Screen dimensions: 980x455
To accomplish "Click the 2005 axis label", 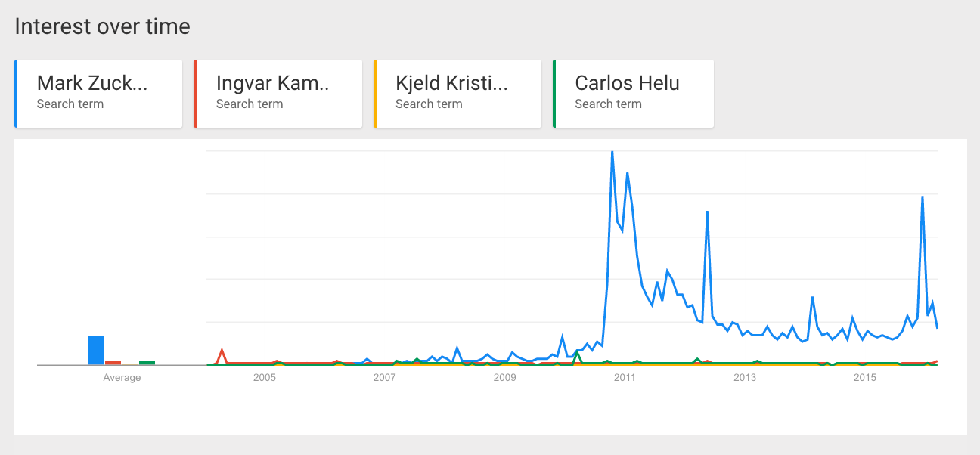I will (x=265, y=377).
